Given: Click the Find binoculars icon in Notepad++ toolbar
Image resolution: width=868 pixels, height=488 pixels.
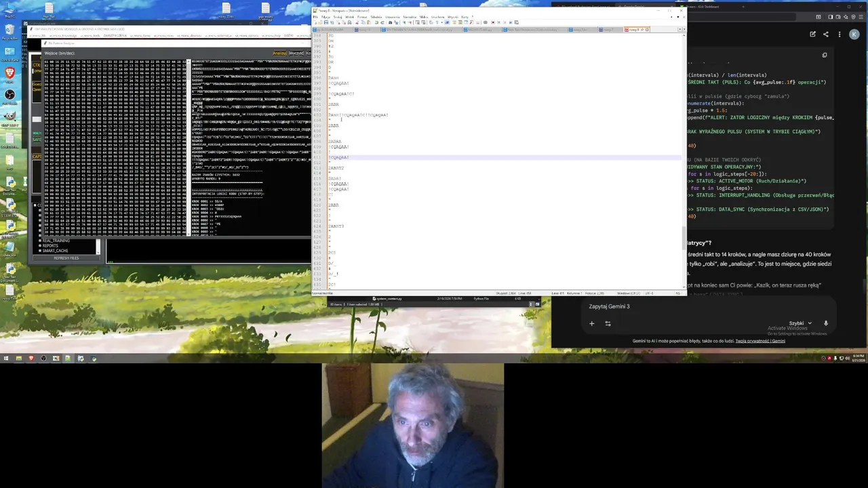Looking at the screenshot, I should pos(390,22).
